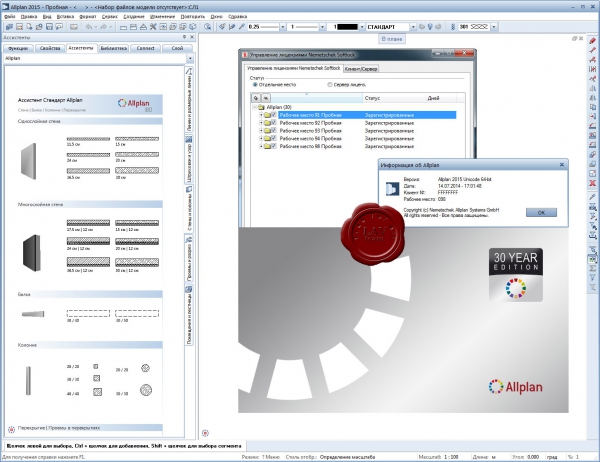Screen dimensions: 600x462
Task: Click the single-layer wall 3D preview icon
Action: [x=29, y=161]
